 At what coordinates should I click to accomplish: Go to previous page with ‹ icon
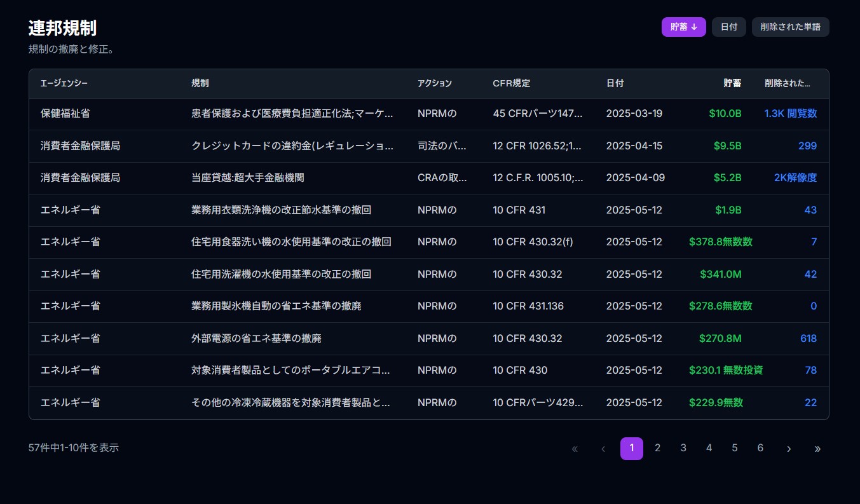click(603, 448)
